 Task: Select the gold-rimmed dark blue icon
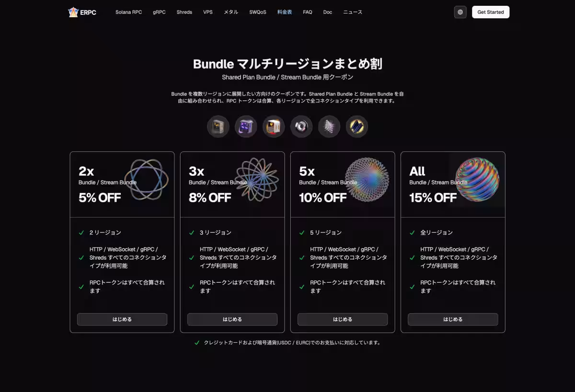(x=357, y=127)
